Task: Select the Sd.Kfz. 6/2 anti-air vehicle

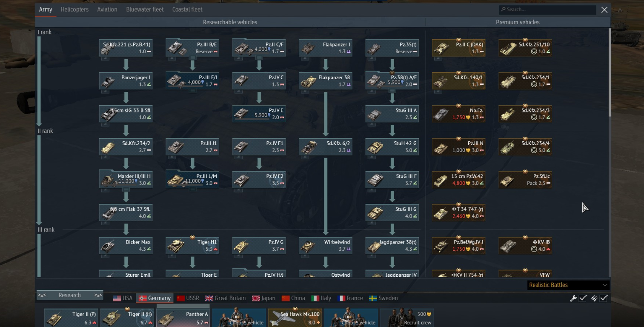Action: 326,146
